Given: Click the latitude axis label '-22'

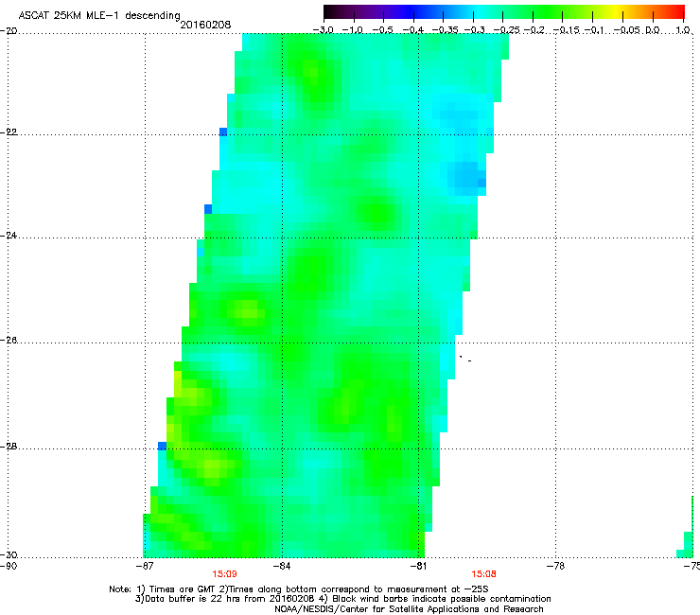Looking at the screenshot, I should [9, 132].
